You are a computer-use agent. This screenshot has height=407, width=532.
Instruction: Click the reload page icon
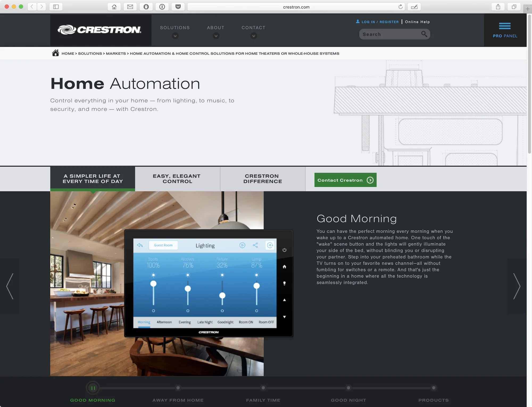[x=400, y=7]
